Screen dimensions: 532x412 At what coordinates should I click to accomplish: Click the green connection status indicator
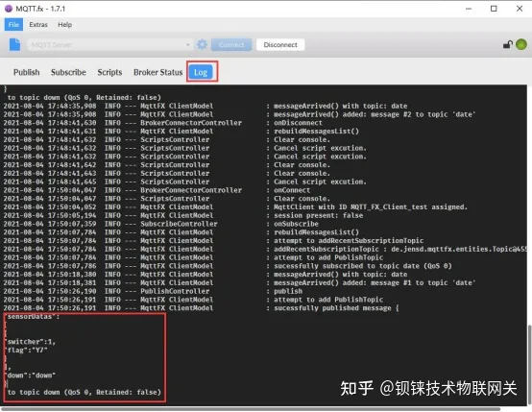[521, 44]
